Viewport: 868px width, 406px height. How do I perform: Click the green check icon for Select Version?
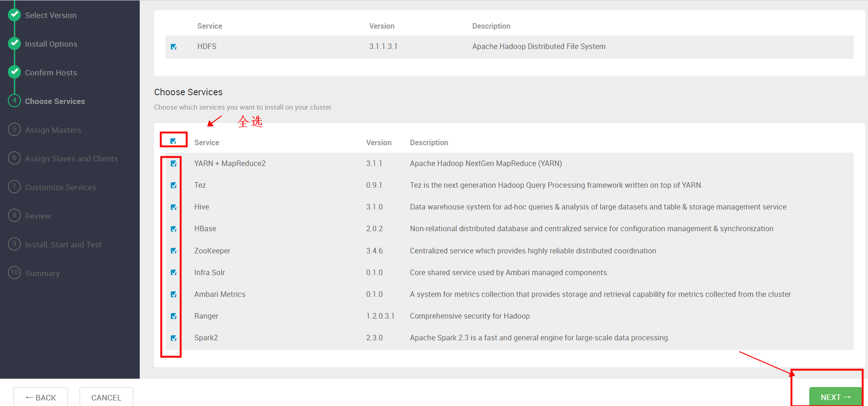point(14,15)
